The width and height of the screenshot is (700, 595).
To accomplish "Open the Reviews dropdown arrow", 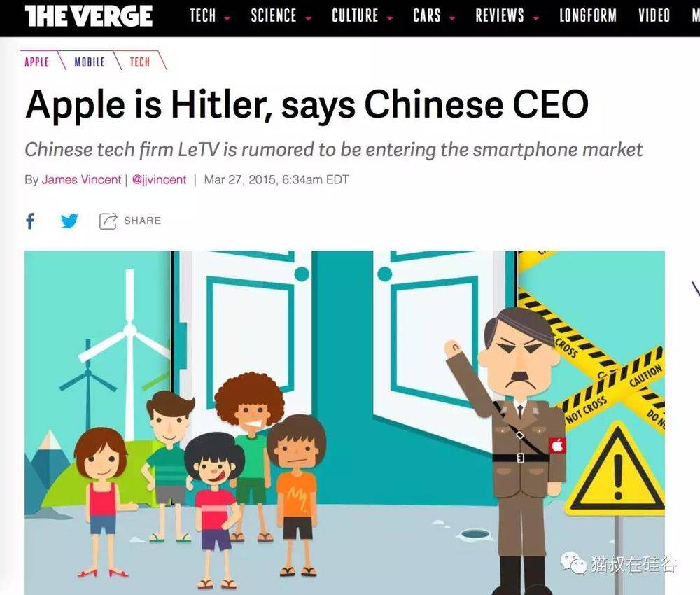I will (x=535, y=19).
